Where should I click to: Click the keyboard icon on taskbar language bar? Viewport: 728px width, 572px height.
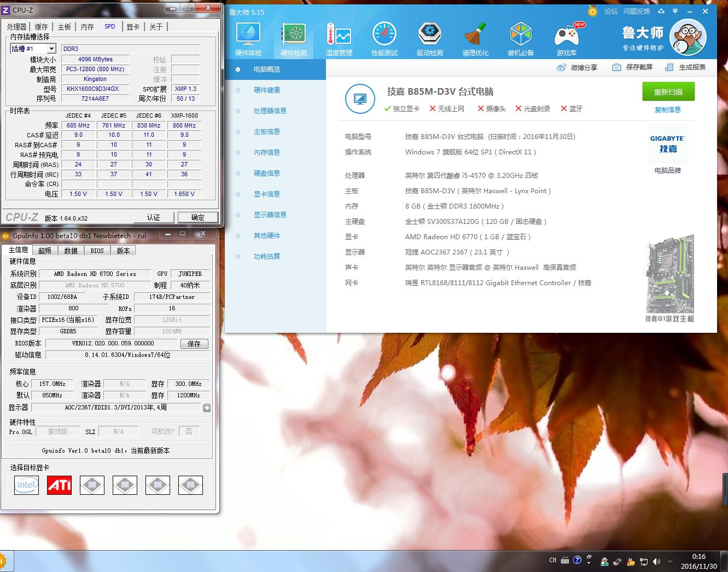coord(565,561)
